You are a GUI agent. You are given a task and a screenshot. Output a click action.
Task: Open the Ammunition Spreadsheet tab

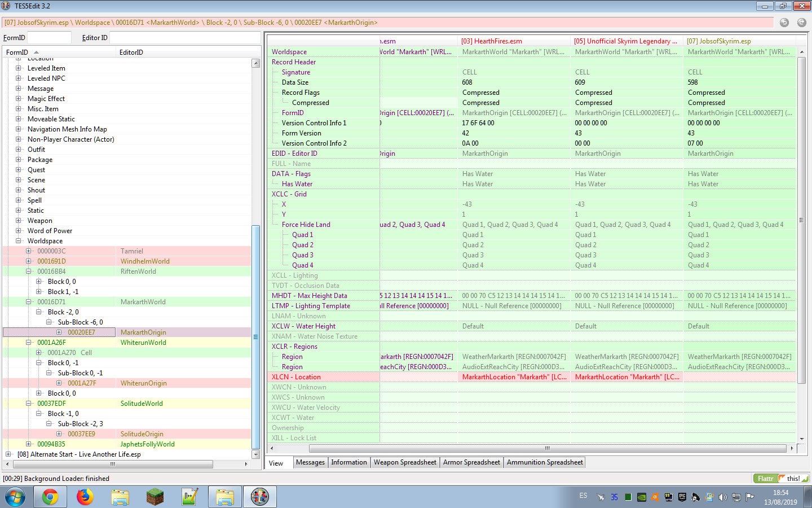[545, 462]
